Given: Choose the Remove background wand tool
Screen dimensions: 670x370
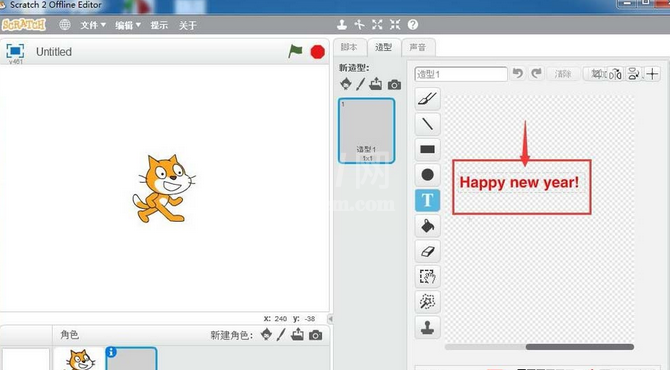Looking at the screenshot, I should tap(427, 302).
